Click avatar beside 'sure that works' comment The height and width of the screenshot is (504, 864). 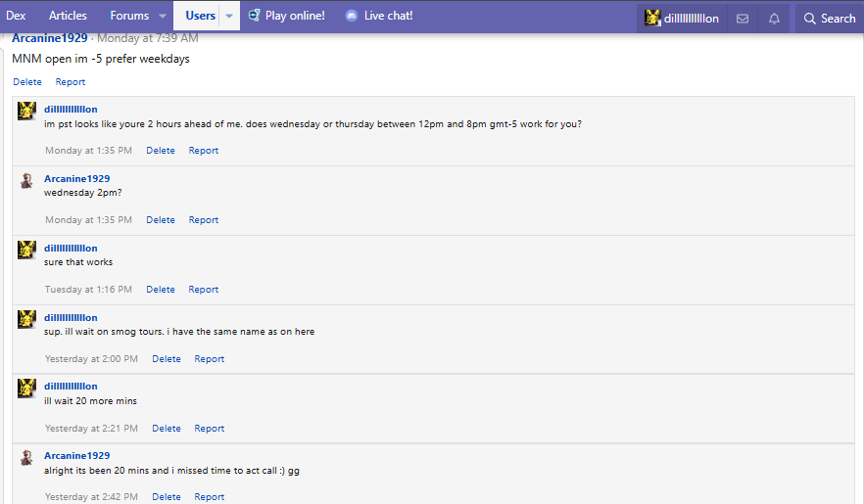[26, 250]
